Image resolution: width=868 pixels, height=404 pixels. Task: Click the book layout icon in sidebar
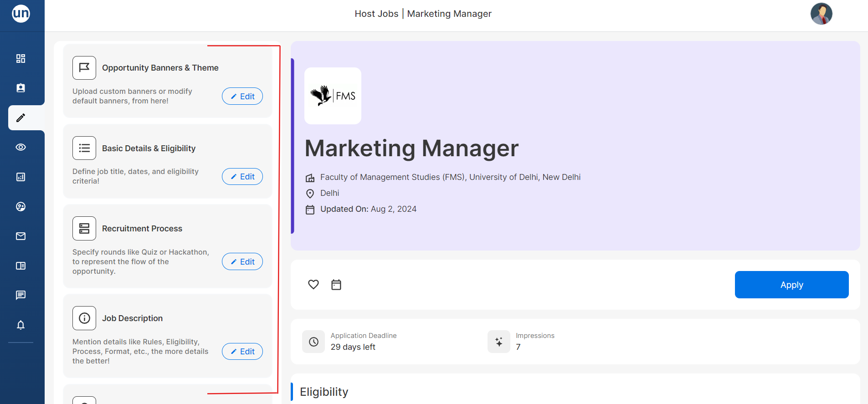21,266
